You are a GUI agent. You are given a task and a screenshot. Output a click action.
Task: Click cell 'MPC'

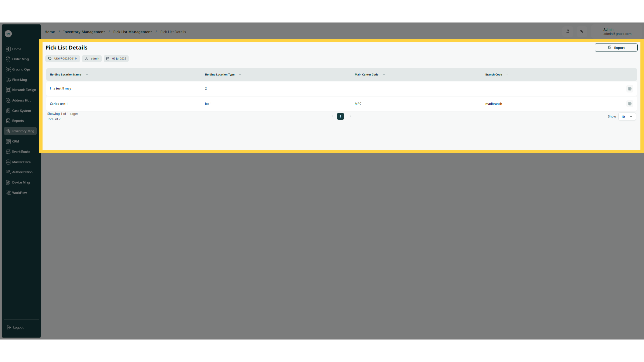tap(358, 104)
